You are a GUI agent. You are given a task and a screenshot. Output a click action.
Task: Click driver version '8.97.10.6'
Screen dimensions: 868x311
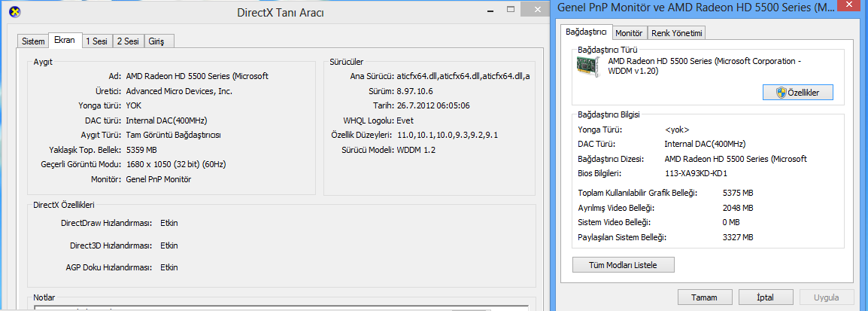[x=414, y=91]
